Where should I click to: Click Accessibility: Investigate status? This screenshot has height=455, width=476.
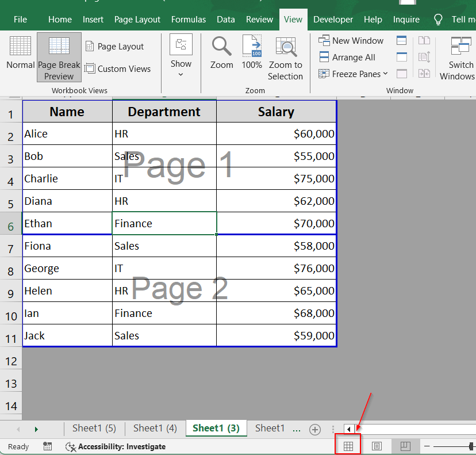(x=116, y=446)
